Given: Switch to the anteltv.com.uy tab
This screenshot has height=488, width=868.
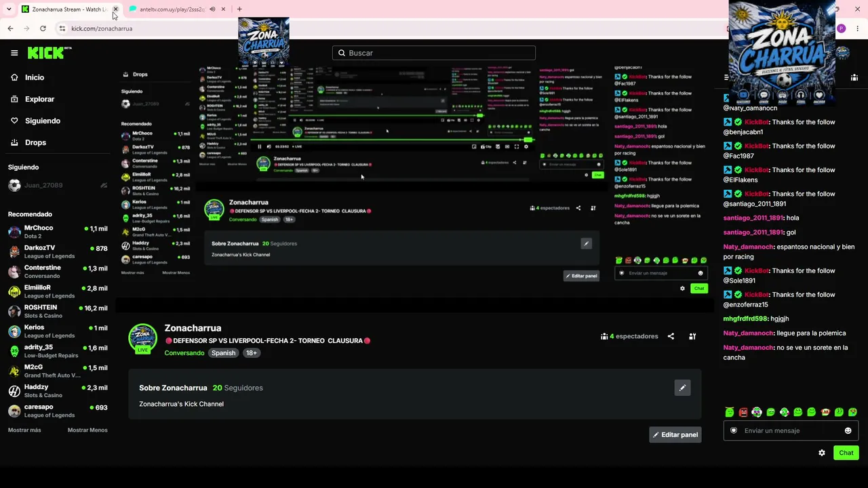Looking at the screenshot, I should point(172,9).
